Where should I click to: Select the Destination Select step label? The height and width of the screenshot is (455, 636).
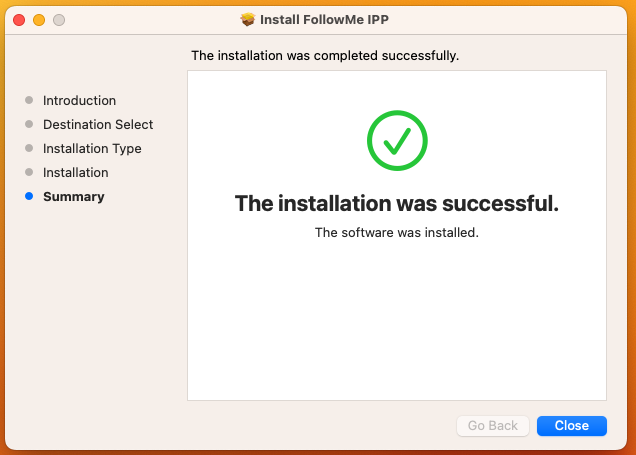98,124
